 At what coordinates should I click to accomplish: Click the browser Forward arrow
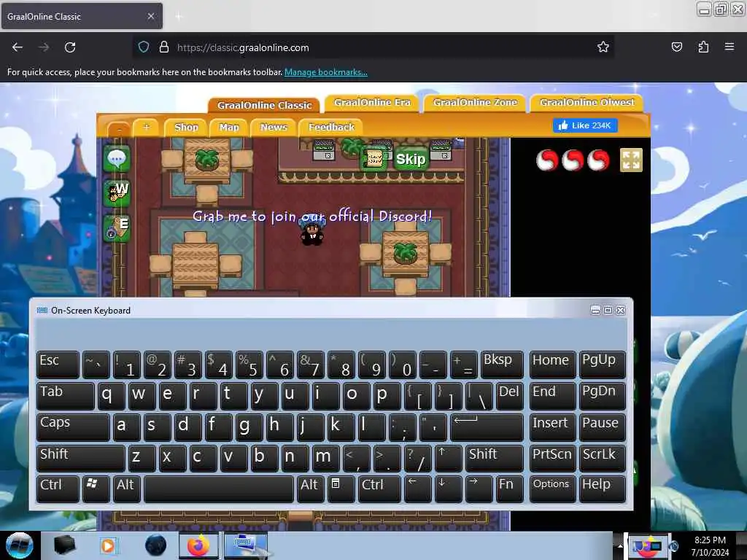(x=43, y=47)
